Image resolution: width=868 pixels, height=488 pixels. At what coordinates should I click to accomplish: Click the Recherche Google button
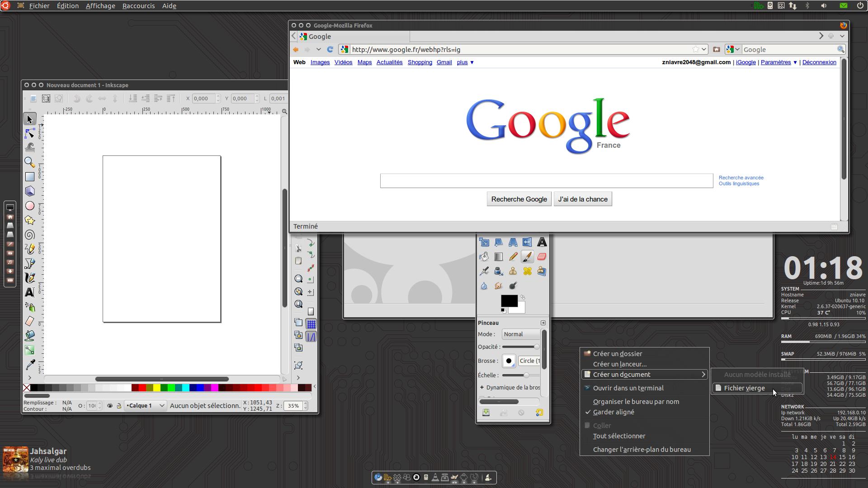pos(519,199)
